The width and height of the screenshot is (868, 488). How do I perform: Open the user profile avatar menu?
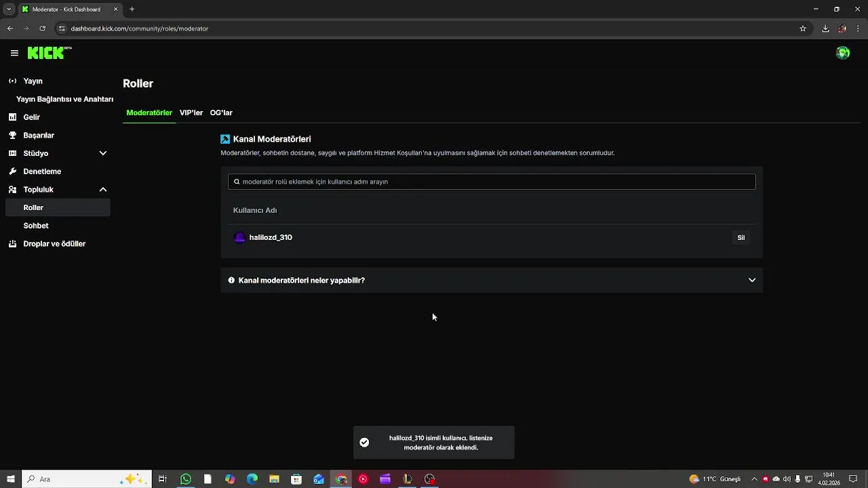(843, 53)
